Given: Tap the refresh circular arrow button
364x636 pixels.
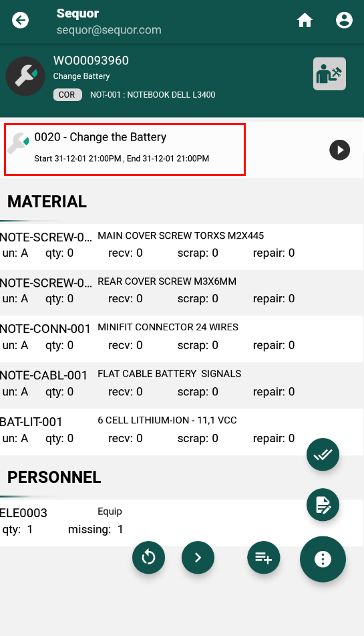Looking at the screenshot, I should [x=148, y=558].
